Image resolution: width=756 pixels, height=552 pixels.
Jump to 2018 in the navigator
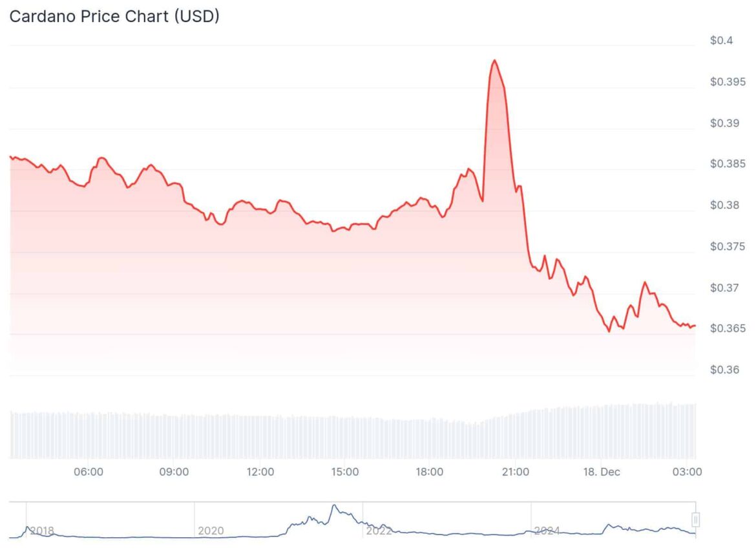pos(42,531)
